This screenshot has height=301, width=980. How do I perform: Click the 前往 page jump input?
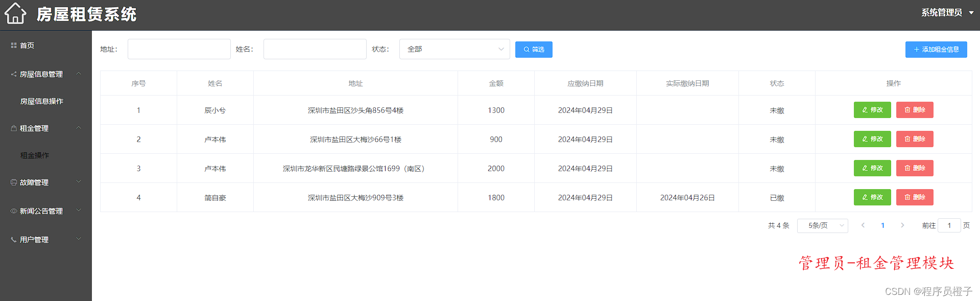(949, 225)
